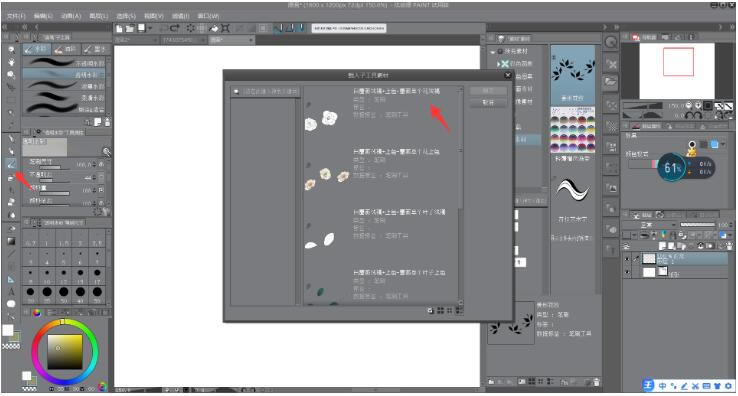Image resolution: width=738 pixels, height=396 pixels.
Task: Open the 窗口(W) menu
Action: 208,16
